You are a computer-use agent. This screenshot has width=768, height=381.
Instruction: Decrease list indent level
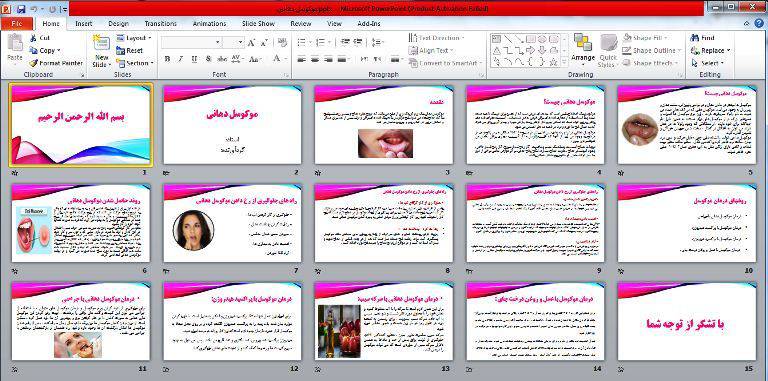345,42
